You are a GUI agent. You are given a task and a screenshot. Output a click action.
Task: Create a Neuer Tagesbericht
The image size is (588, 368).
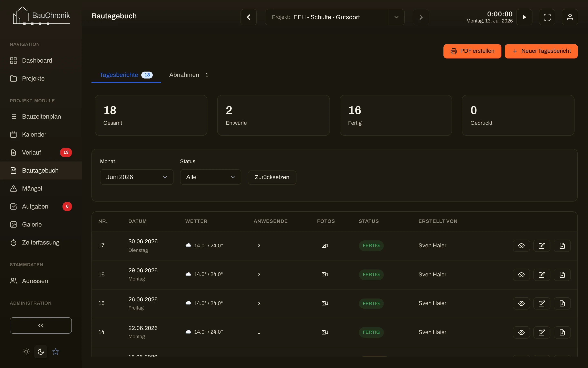tap(541, 51)
